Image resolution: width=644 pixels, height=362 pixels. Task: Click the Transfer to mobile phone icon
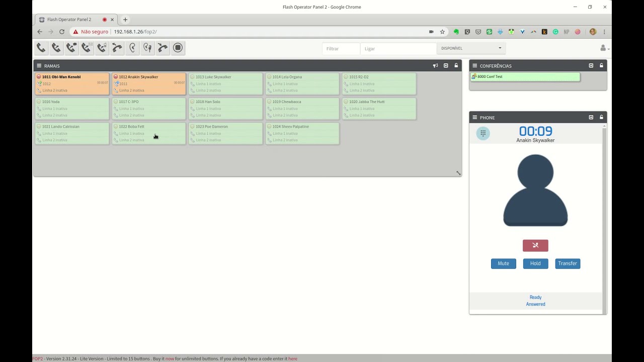[102, 48]
